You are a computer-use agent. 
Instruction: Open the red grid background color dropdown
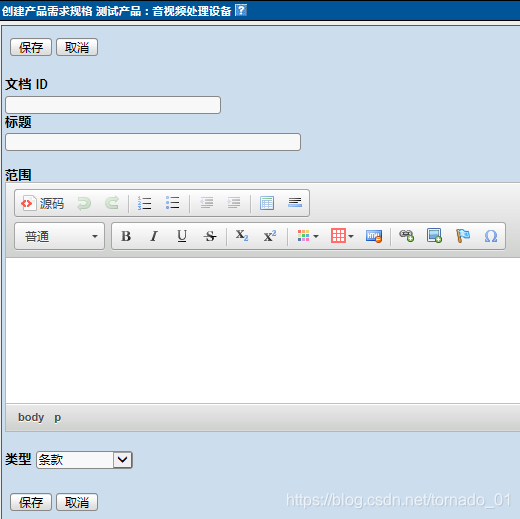pyautogui.click(x=342, y=236)
